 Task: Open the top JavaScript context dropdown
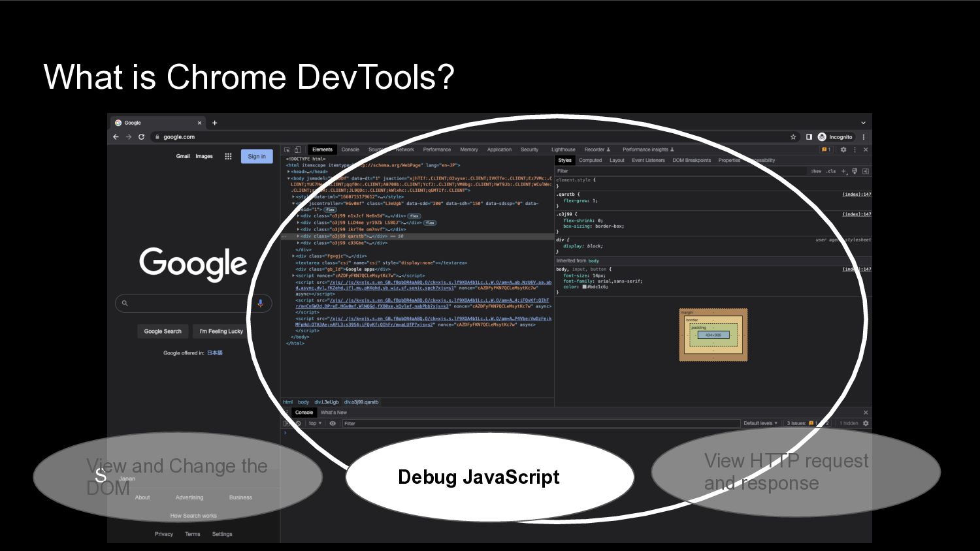click(x=315, y=423)
